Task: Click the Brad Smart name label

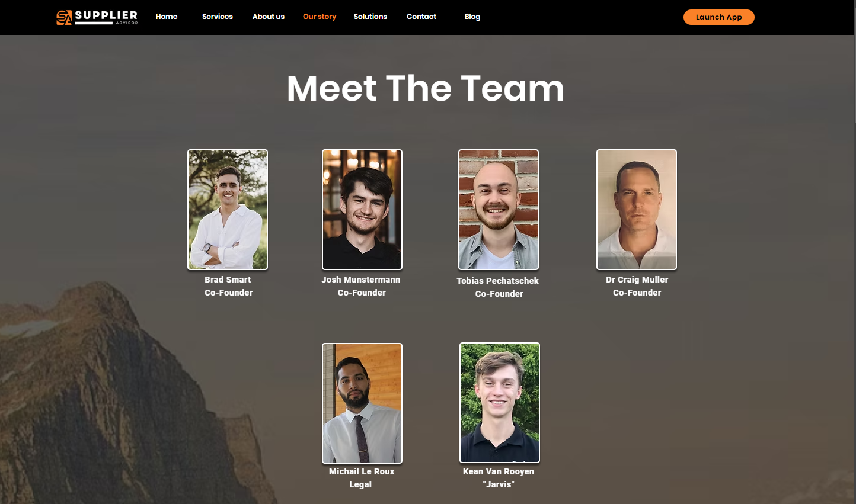Action: pyautogui.click(x=228, y=280)
